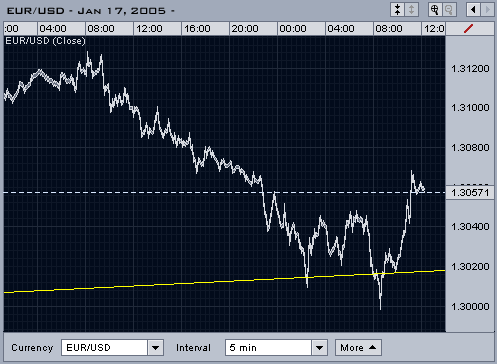
Task: Click the greyed vertical expand chart icon
Action: click(412, 10)
